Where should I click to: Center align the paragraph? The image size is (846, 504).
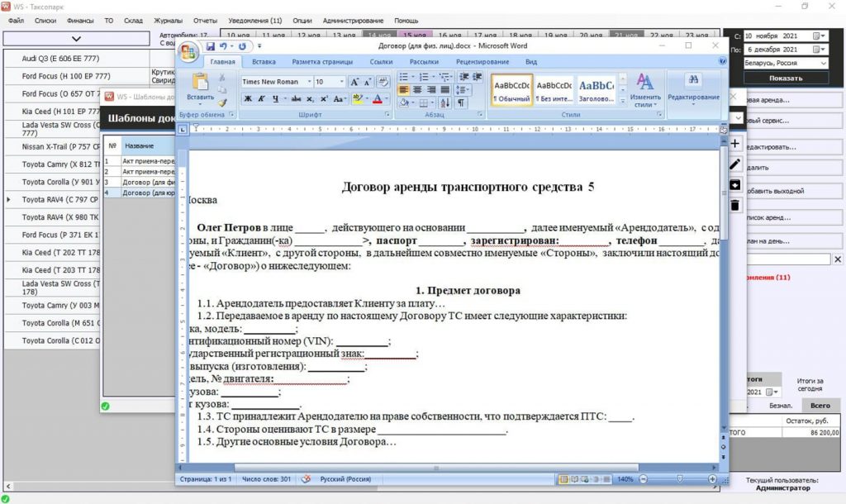click(x=417, y=89)
